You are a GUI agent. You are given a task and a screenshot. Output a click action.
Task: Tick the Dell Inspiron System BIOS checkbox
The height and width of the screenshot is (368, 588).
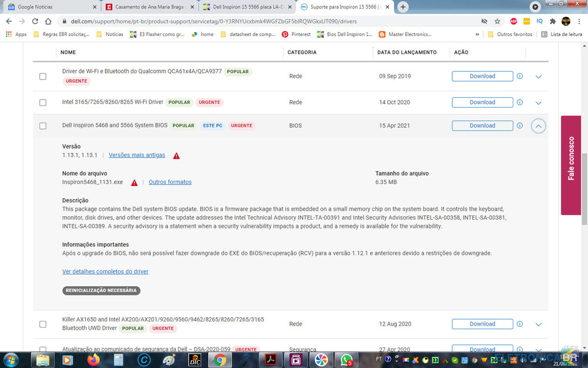pos(43,126)
